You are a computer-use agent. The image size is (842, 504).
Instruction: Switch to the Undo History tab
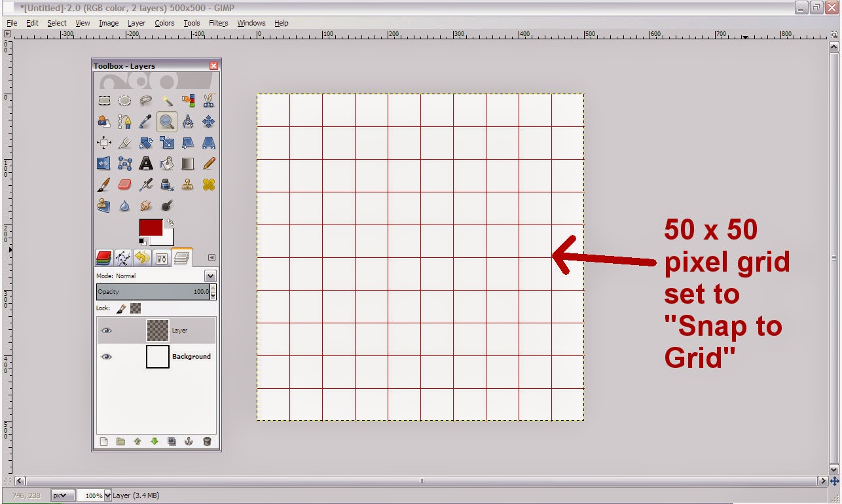tap(142, 258)
